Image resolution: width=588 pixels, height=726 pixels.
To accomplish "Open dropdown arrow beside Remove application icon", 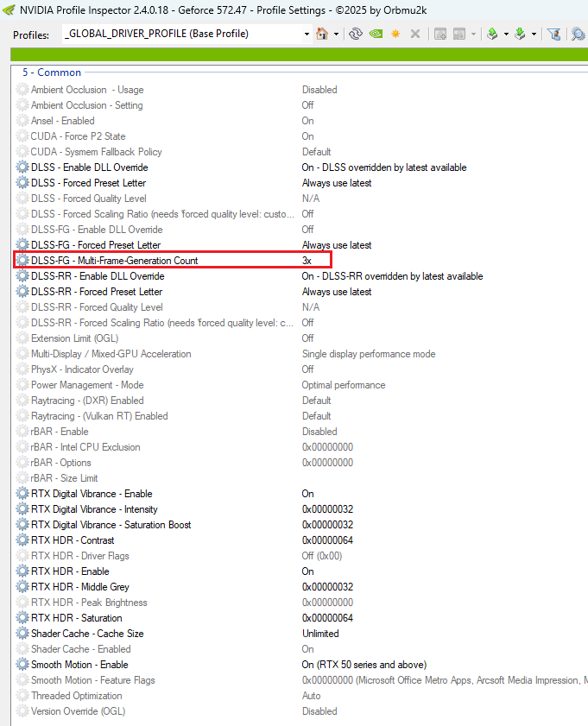I will 473,35.
